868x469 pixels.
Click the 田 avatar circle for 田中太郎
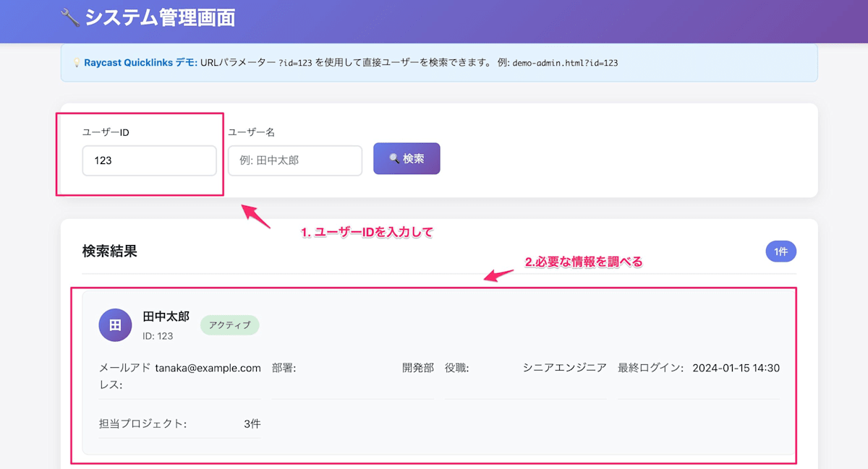(115, 325)
